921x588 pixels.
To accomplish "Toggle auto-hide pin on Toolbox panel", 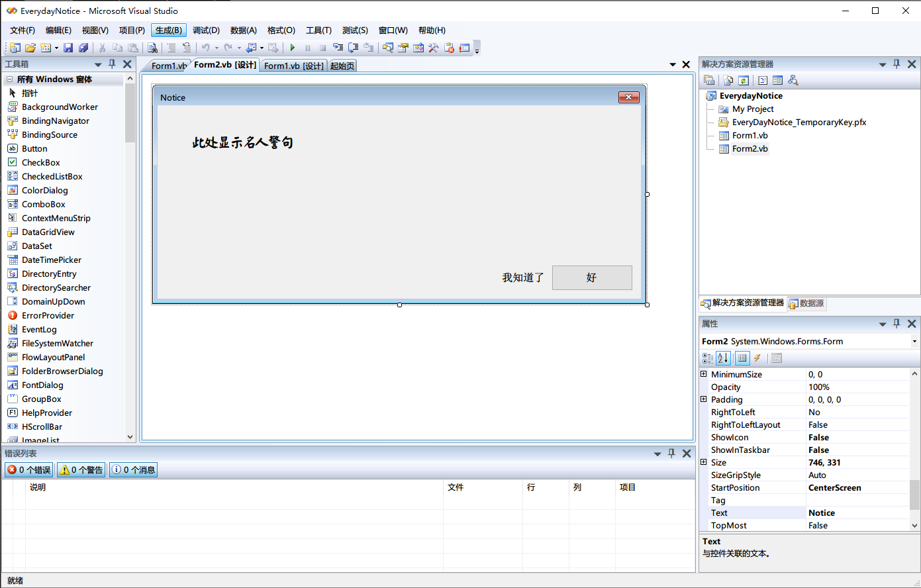I will click(112, 64).
